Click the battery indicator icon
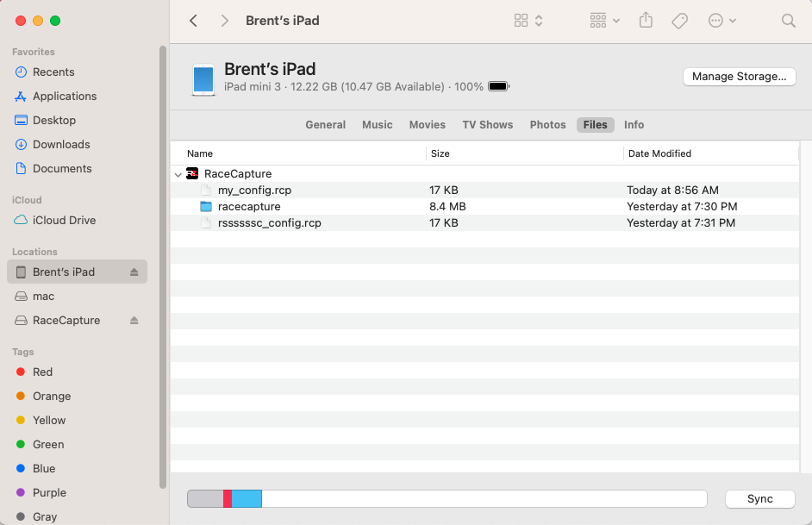812x525 pixels. click(x=499, y=86)
